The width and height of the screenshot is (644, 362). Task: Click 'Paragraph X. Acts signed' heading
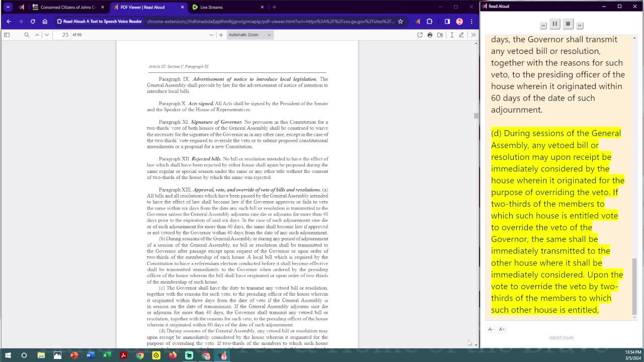coord(186,104)
